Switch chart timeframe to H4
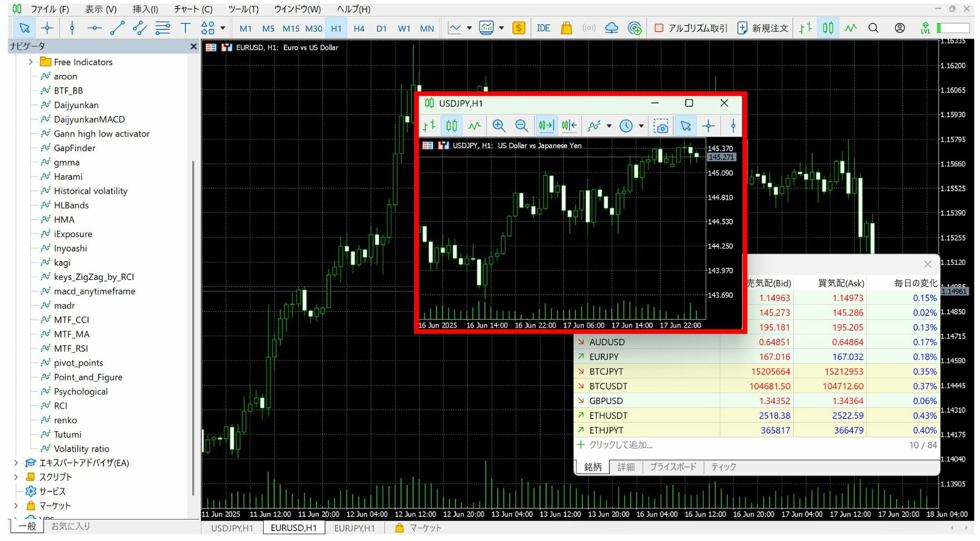The width and height of the screenshot is (980, 541). pyautogui.click(x=359, y=29)
